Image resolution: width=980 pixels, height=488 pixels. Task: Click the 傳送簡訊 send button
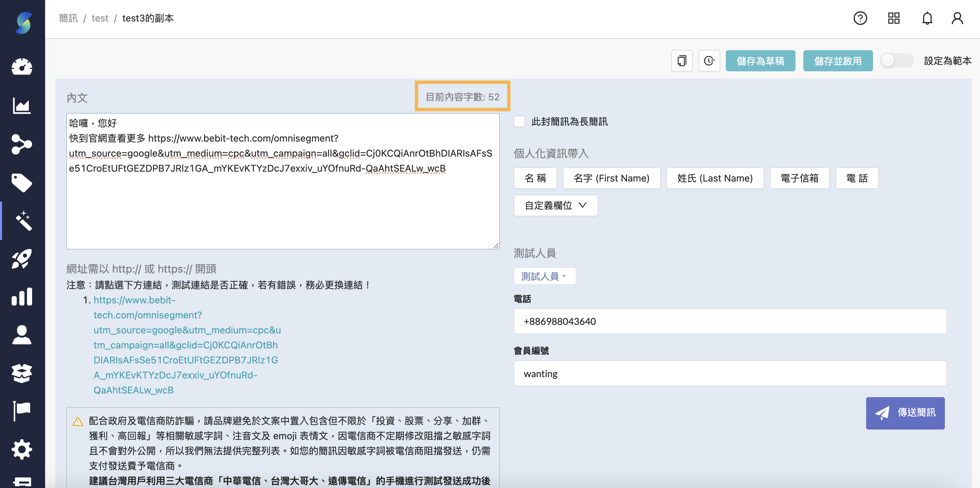click(906, 413)
